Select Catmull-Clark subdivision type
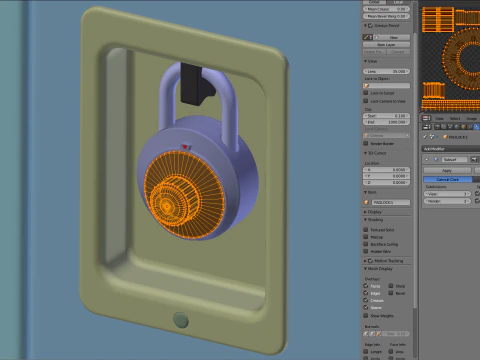This screenshot has height=360, width=480. 448,179
